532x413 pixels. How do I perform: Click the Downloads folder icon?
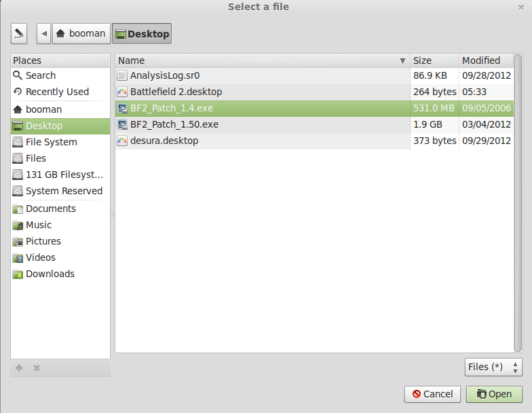point(18,274)
